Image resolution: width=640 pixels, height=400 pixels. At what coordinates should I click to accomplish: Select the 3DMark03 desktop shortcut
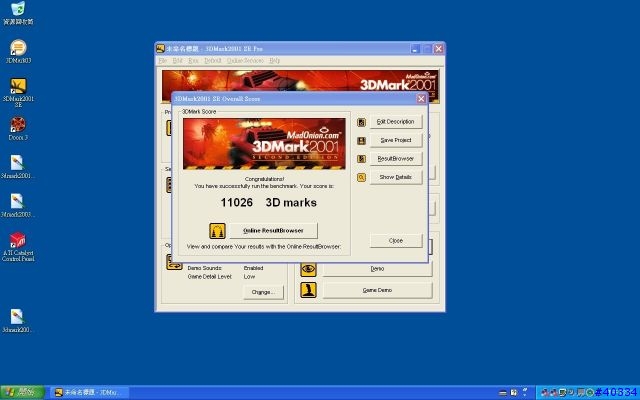[18, 51]
